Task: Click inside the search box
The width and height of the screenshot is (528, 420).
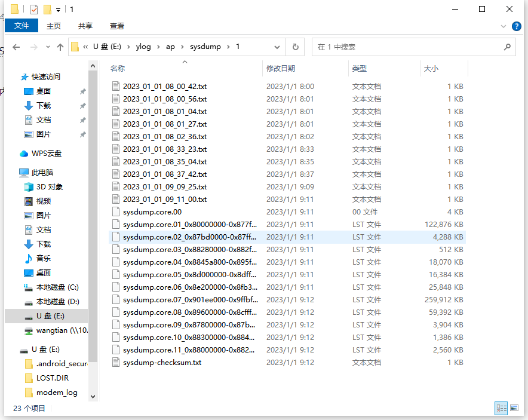Action: 412,47
